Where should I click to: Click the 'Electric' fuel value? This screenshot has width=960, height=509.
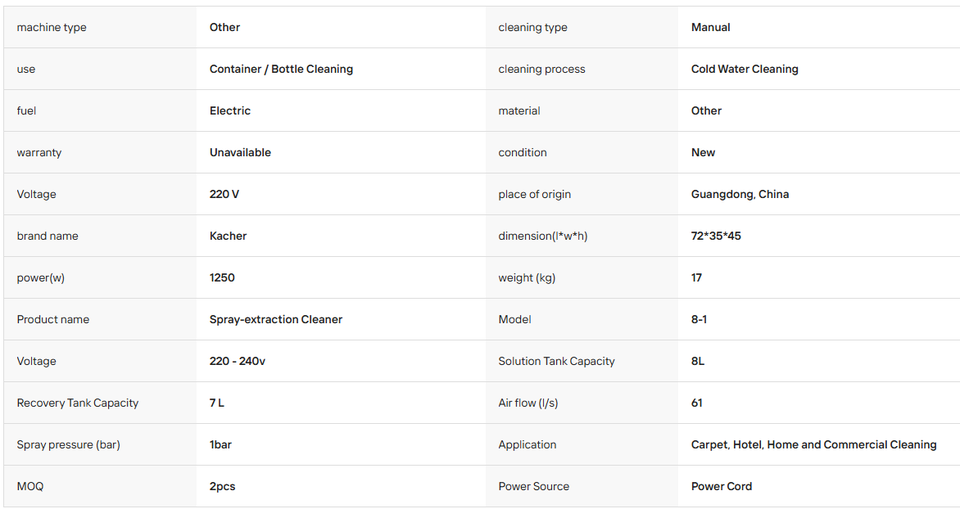230,111
